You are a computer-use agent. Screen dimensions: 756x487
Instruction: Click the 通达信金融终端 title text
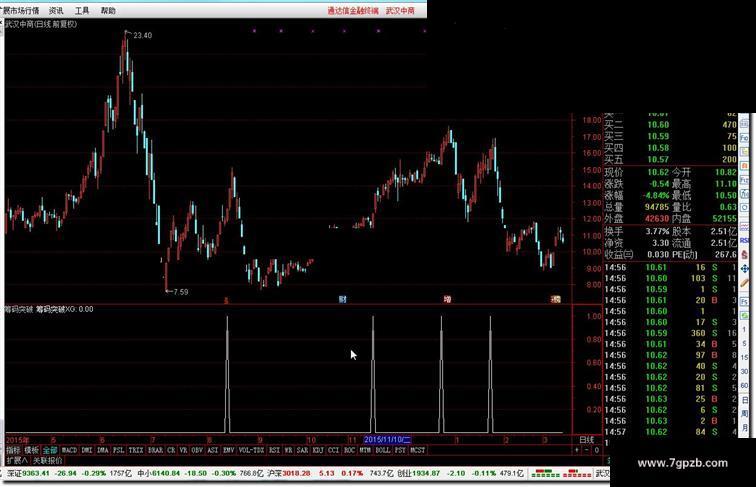353,10
